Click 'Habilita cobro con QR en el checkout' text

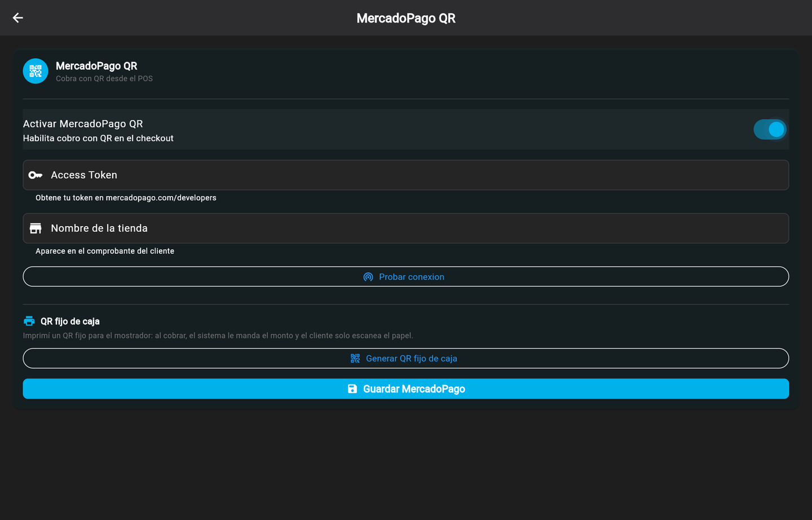point(98,138)
